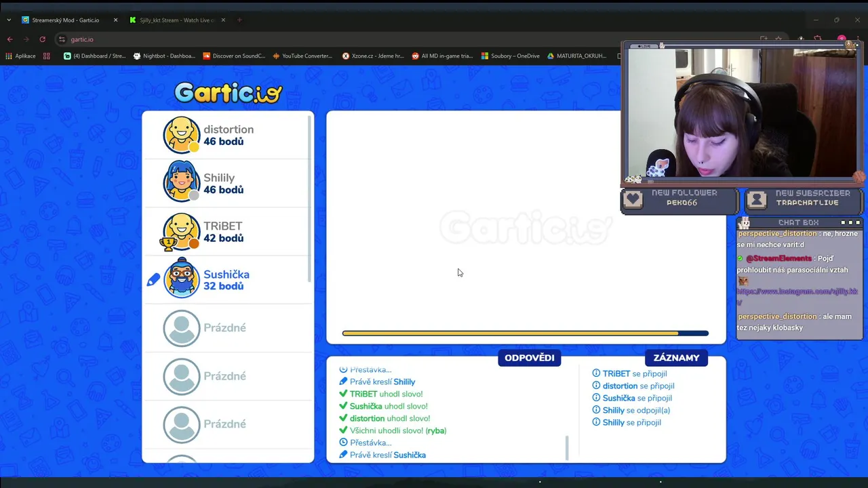Click the pencil icon beside Sushička
This screenshot has height=488, width=868.
point(153,279)
